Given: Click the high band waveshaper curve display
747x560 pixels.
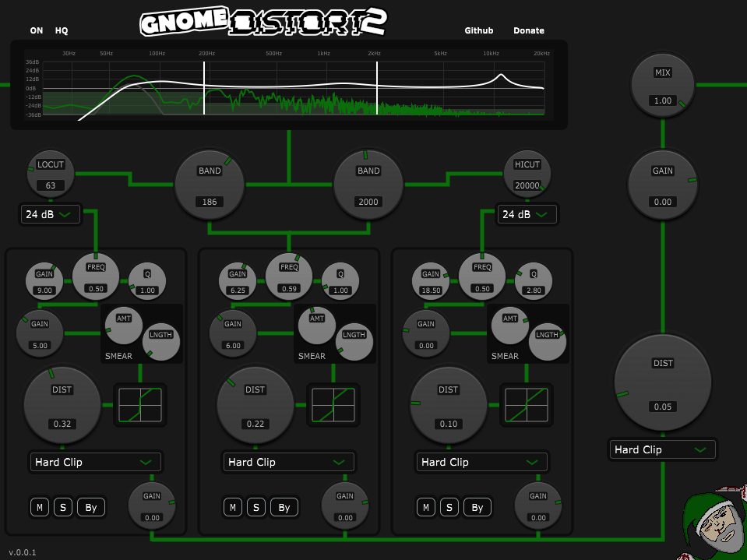Looking at the screenshot, I should (527, 405).
